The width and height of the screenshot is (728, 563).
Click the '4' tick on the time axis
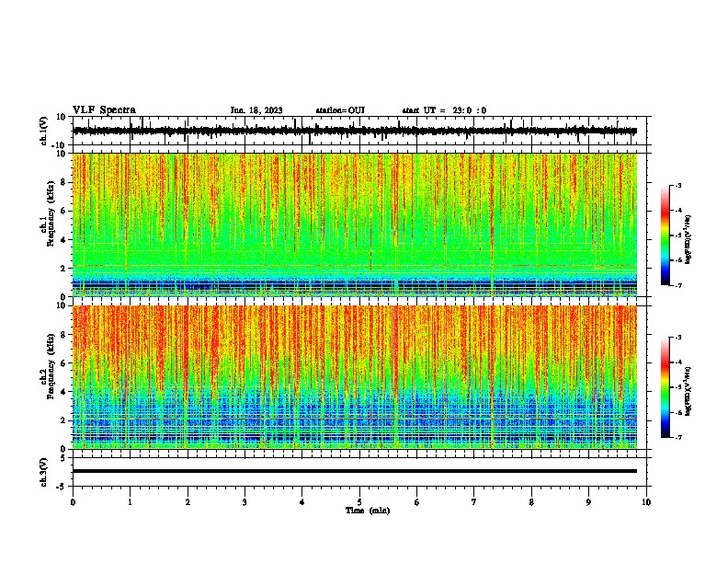[x=302, y=502]
